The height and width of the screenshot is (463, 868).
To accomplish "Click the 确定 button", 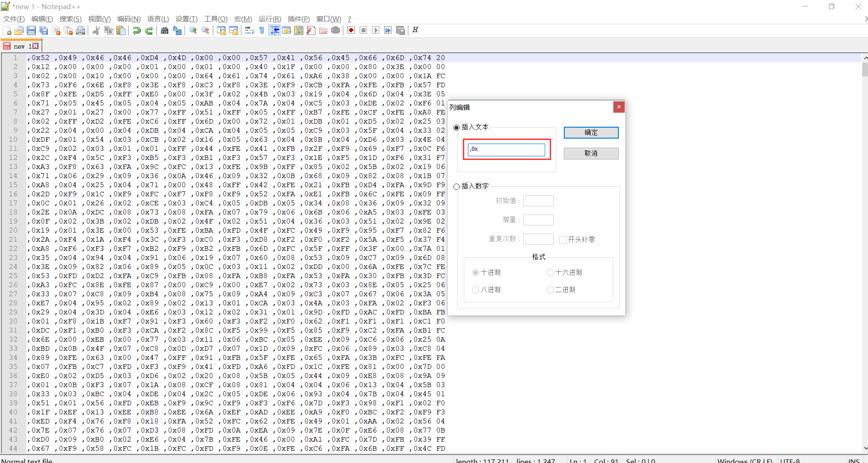I will pos(591,132).
